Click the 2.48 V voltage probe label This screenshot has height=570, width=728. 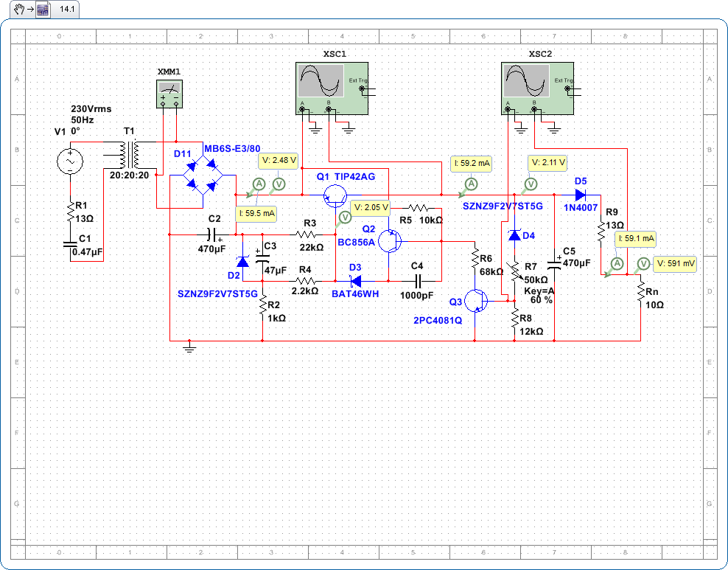click(x=279, y=161)
